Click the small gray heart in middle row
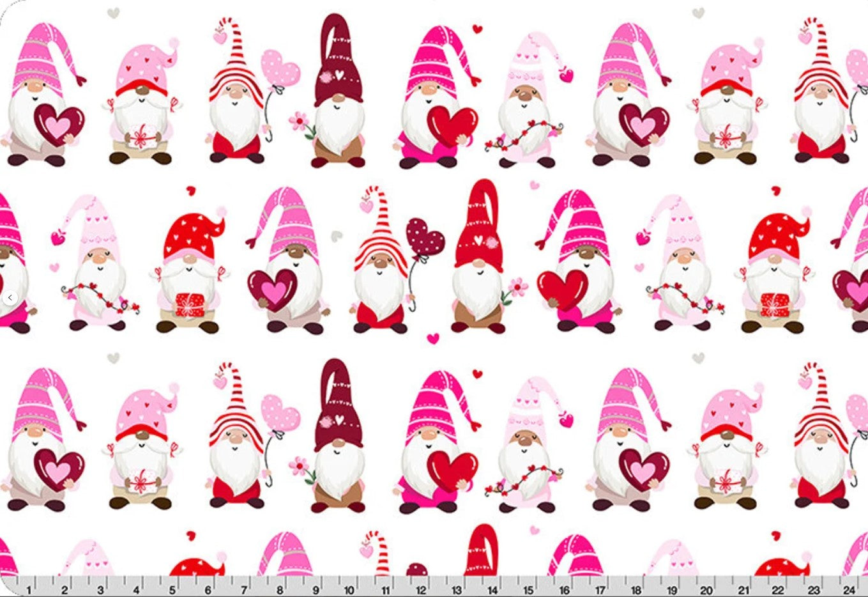Viewport: 868px width, 597px height. pos(336,236)
